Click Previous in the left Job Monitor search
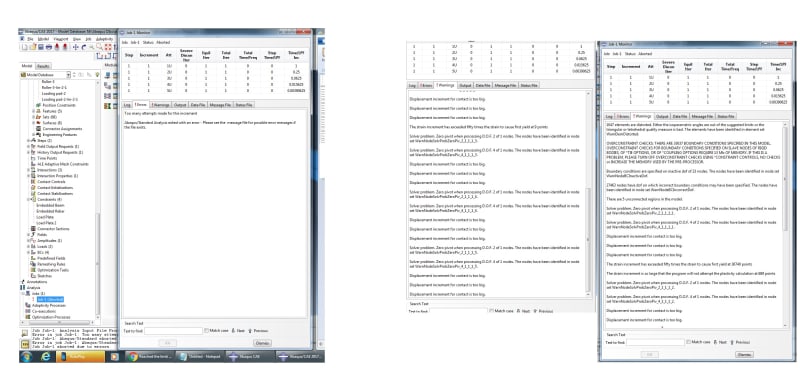Screen dimensions: 800x368 [258, 331]
